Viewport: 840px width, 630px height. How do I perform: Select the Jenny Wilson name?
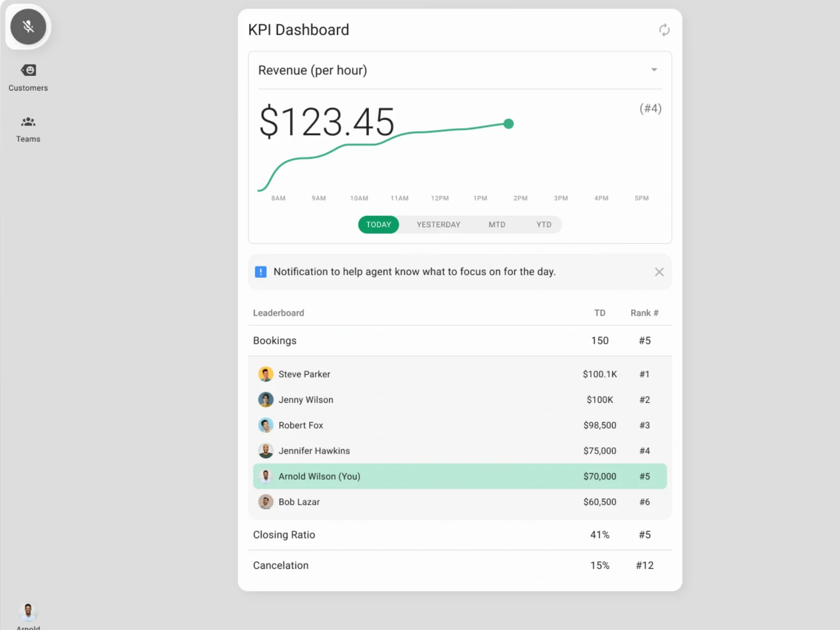pyautogui.click(x=306, y=400)
